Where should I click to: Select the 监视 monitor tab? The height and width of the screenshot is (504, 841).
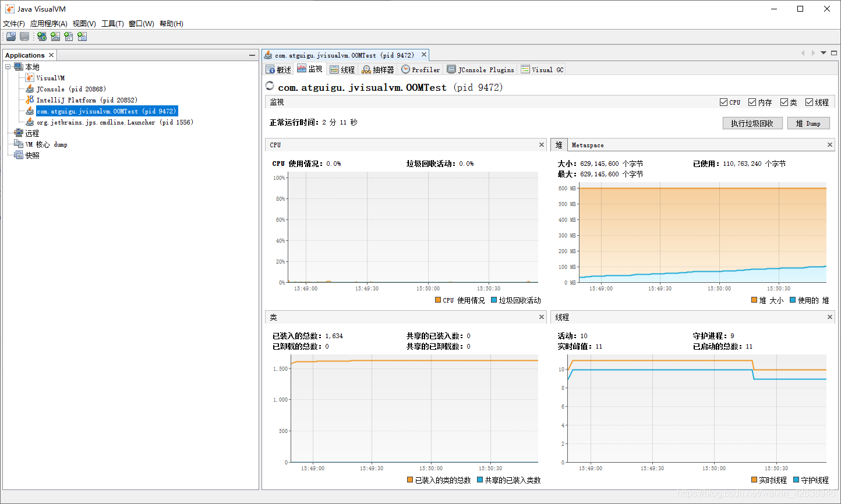(310, 69)
